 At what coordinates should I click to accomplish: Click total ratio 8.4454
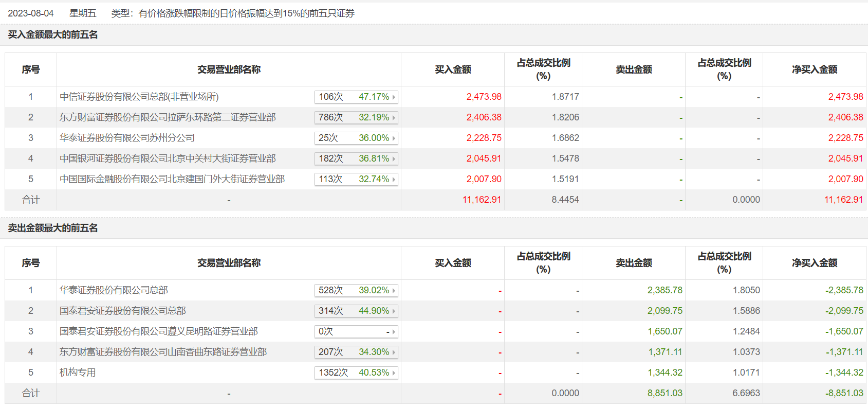point(565,200)
